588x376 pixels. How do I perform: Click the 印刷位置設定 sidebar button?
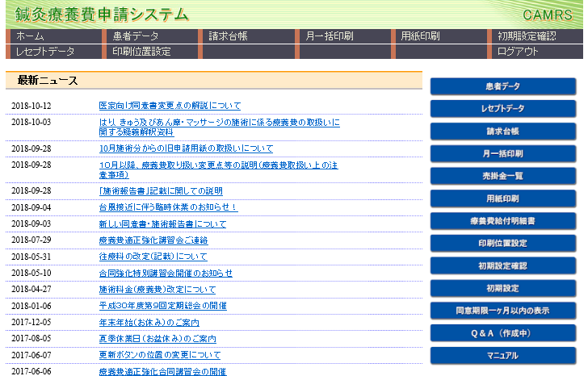tap(503, 244)
